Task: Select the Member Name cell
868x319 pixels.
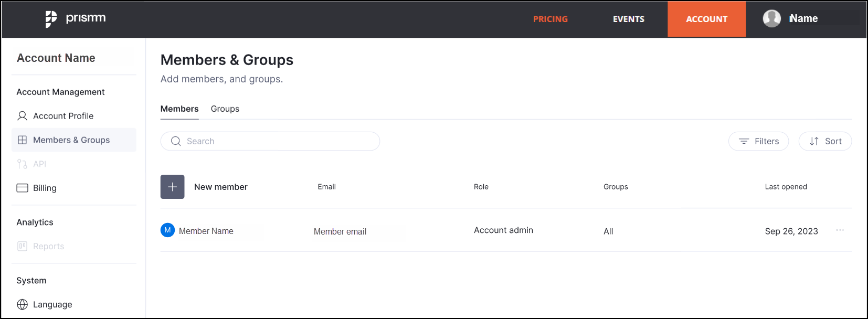Action: coord(206,231)
